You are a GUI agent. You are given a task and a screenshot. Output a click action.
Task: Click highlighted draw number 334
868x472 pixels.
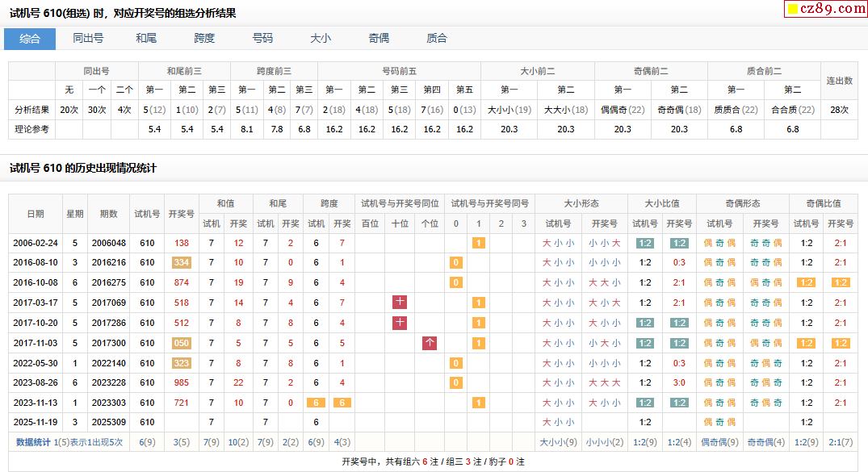(181, 262)
